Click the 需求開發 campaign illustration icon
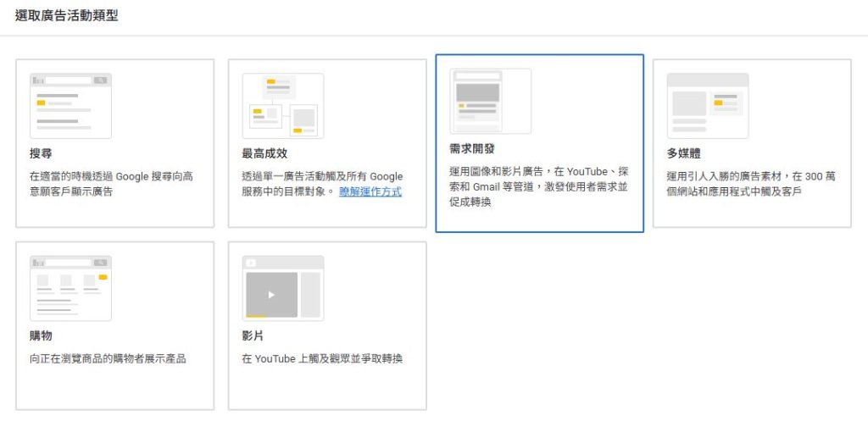The width and height of the screenshot is (868, 421). (x=491, y=102)
